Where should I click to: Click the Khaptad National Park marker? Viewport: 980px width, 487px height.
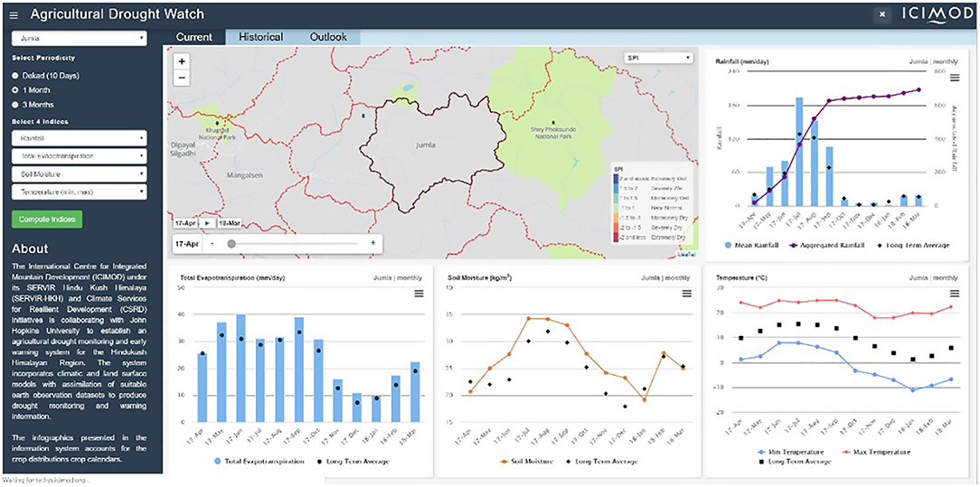(x=217, y=123)
